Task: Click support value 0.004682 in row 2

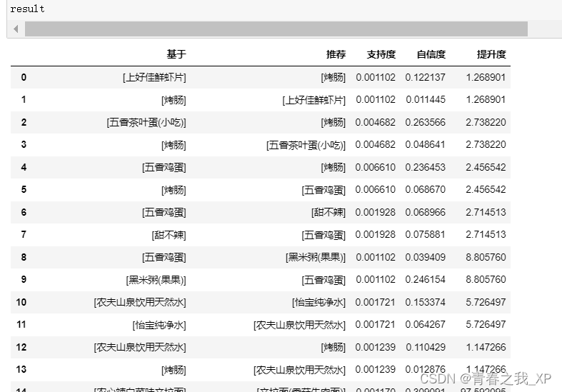Action: point(376,123)
